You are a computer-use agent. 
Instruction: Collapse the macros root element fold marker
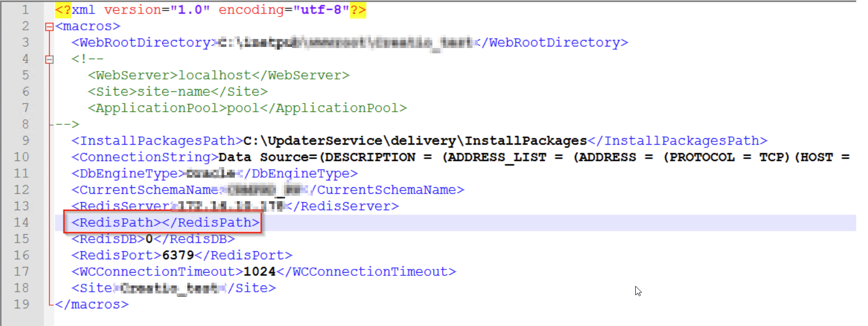(49, 27)
